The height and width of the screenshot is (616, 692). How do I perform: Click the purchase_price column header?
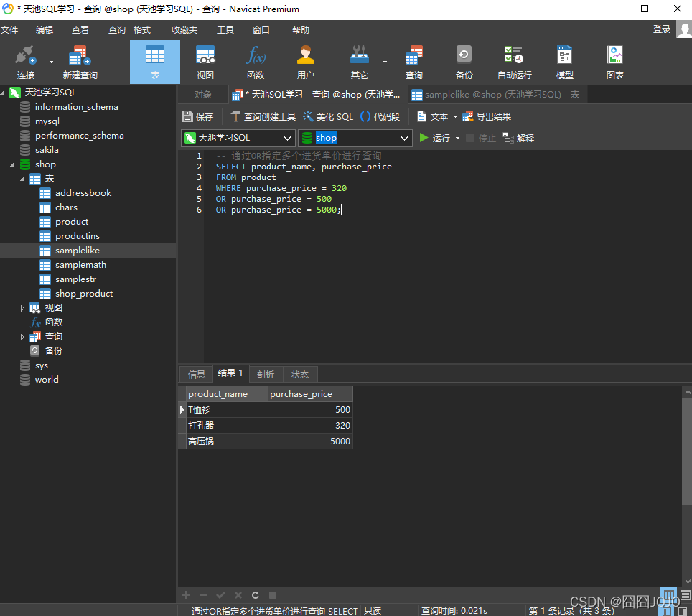click(x=310, y=394)
